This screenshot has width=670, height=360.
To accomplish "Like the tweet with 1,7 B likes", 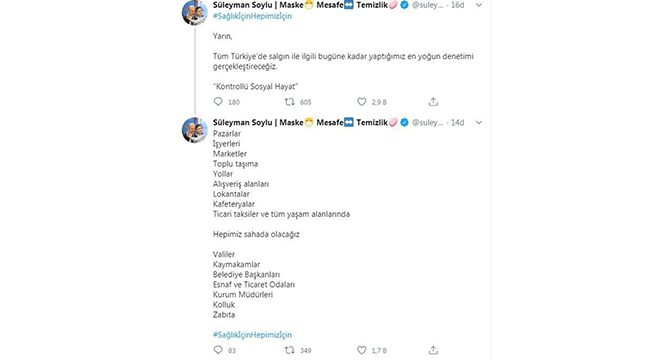I will tap(361, 350).
